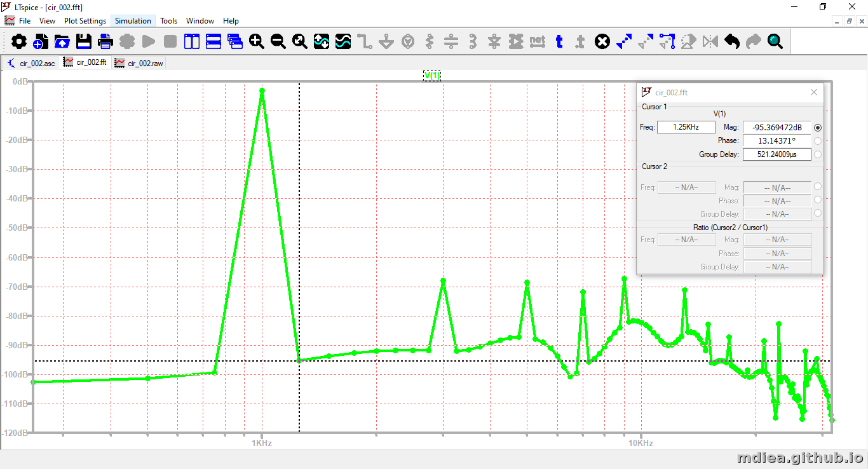Select the SPICE directive tool
Viewport: 868px width, 469px height.
[x=580, y=42]
